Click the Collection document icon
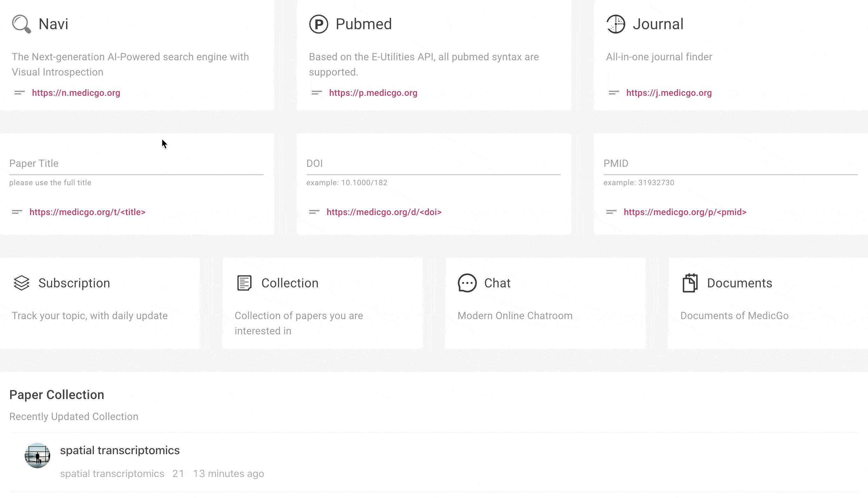Screen dimensions: 868x498 pyautogui.click(x=244, y=283)
